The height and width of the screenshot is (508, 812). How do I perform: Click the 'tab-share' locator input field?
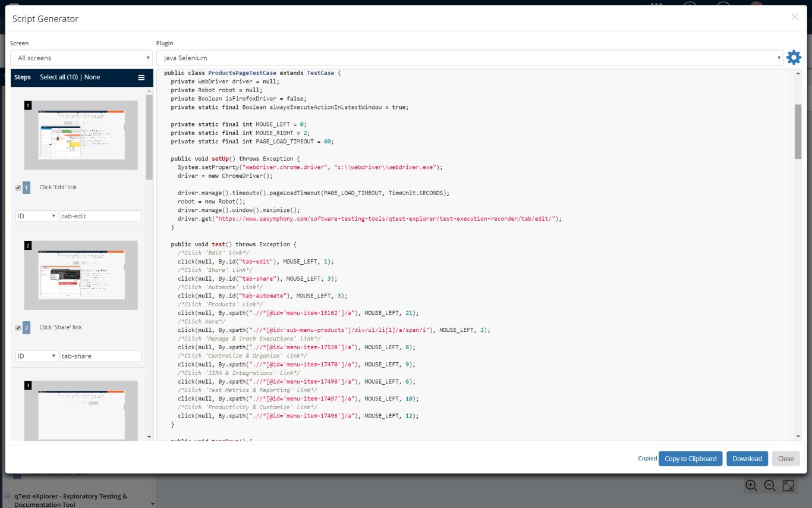click(100, 356)
